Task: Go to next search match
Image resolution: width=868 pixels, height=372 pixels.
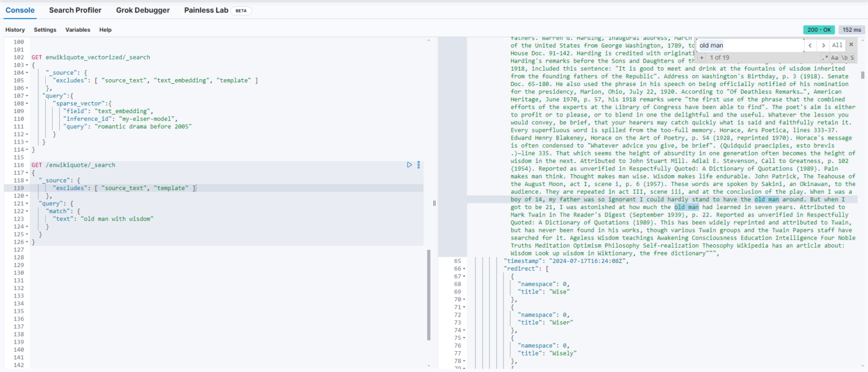Action: tap(824, 45)
